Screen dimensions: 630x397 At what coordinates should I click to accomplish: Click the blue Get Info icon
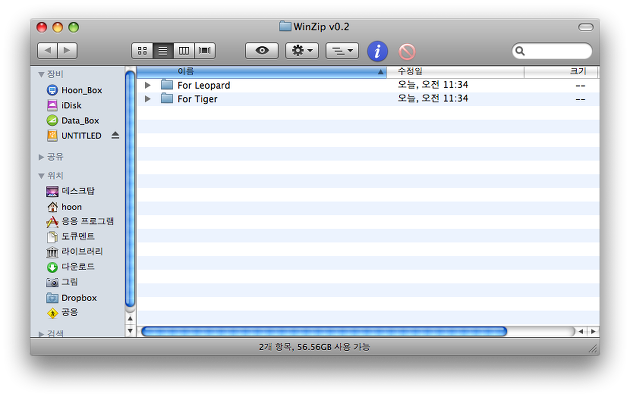(x=377, y=51)
